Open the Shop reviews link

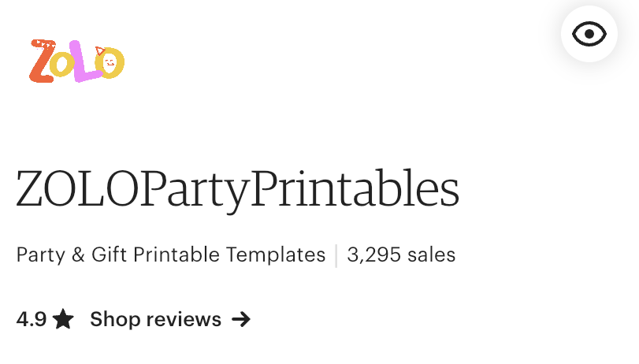155,319
